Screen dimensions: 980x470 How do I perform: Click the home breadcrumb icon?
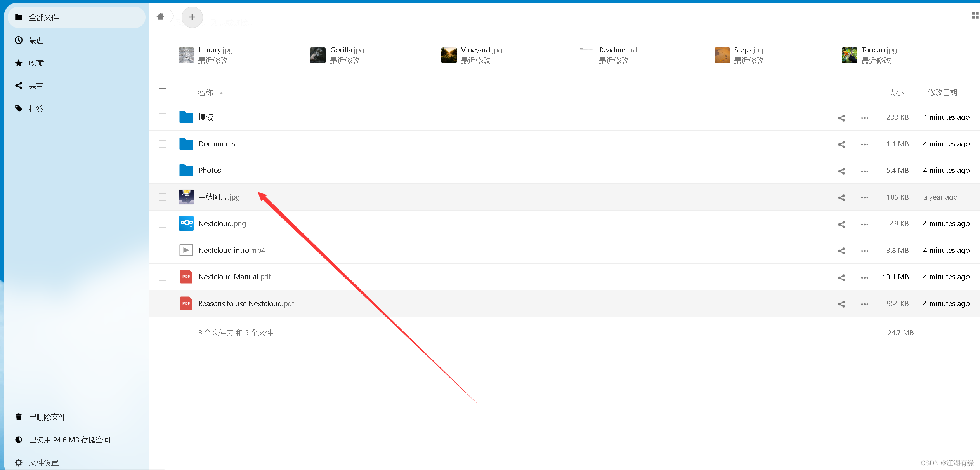(160, 17)
